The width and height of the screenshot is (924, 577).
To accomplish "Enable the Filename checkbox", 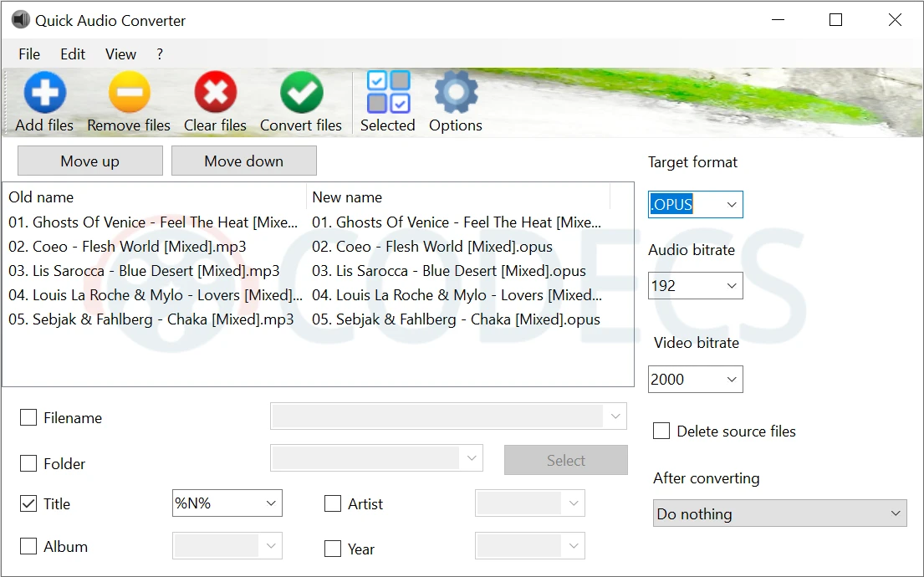I will [28, 418].
